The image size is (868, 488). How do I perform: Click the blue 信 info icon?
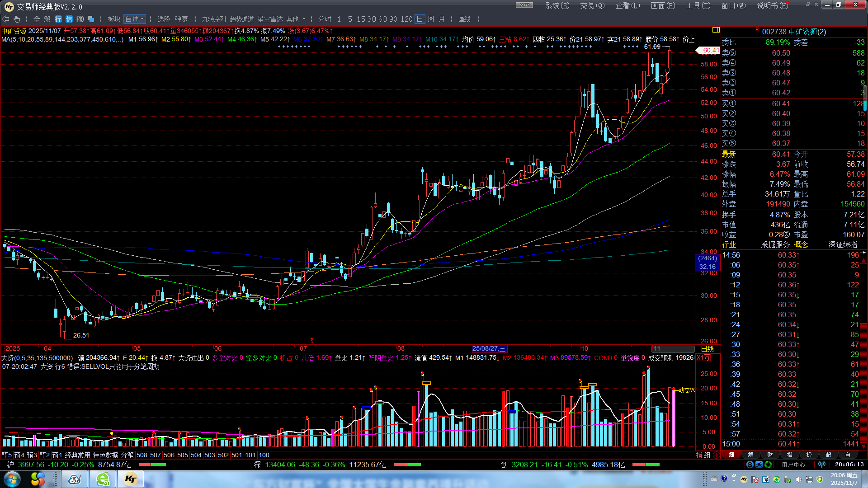coord(69,19)
